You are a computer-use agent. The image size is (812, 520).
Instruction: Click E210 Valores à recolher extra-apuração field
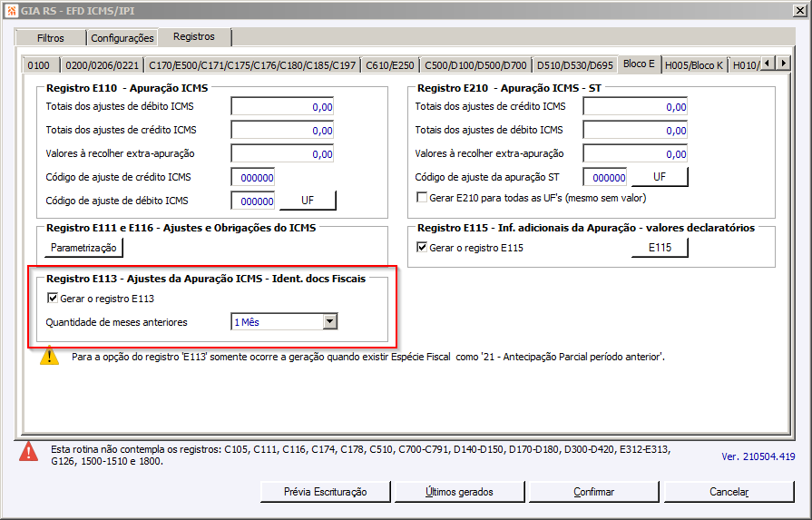pyautogui.click(x=635, y=154)
